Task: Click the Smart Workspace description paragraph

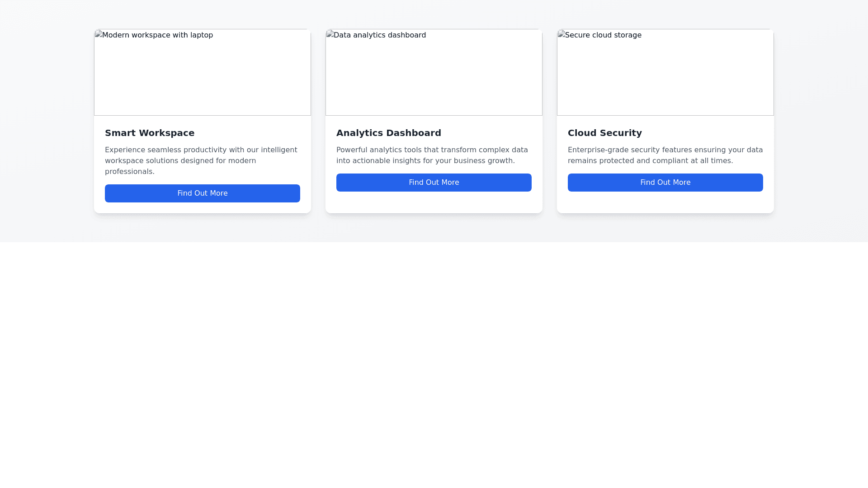Action: point(201,160)
